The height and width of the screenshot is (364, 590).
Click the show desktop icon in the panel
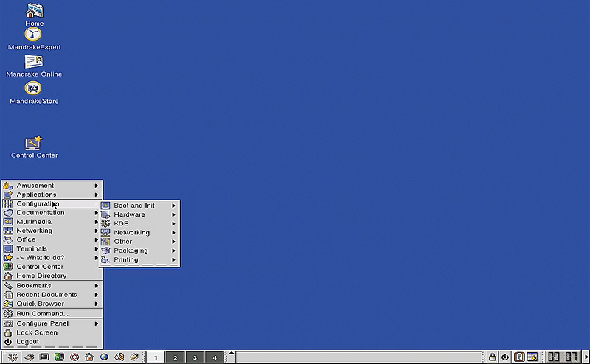click(29, 357)
